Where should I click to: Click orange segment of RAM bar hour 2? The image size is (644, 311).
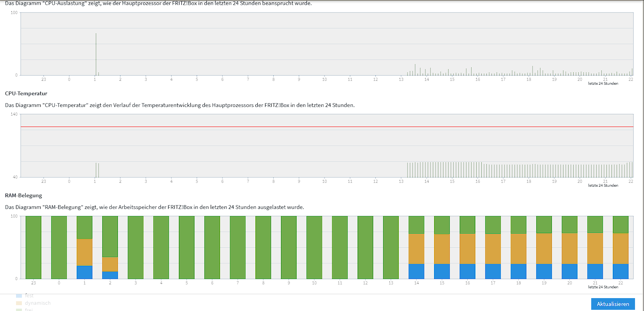(110, 264)
